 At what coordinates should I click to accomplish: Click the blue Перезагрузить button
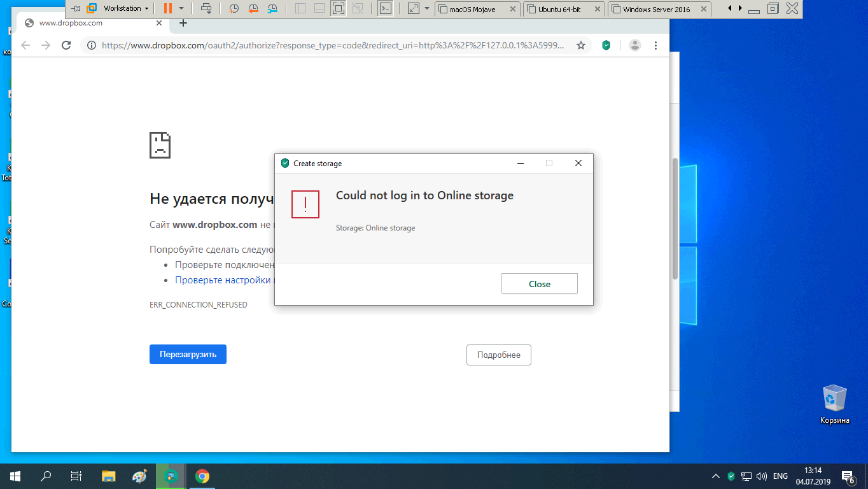[x=188, y=355]
